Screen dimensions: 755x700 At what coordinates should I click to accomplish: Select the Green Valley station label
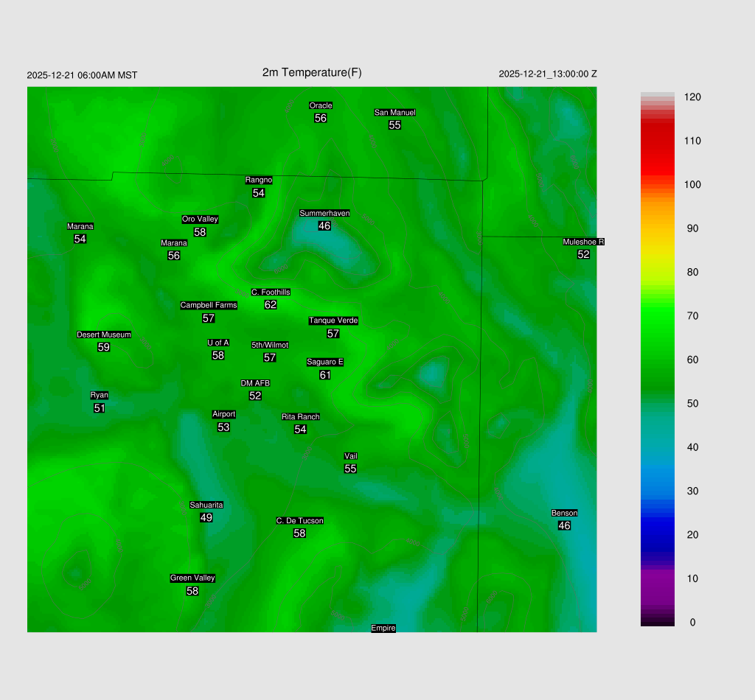(192, 578)
